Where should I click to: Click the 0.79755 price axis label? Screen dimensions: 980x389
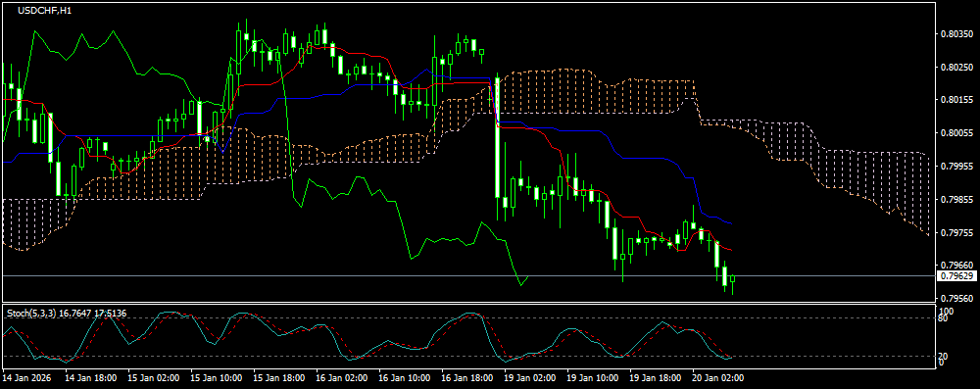[x=956, y=232]
